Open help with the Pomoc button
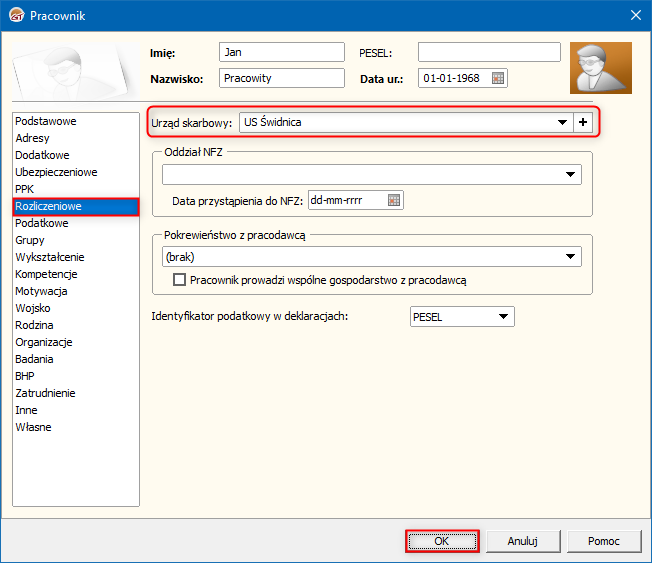Viewport: 652px width, 563px height. click(604, 541)
